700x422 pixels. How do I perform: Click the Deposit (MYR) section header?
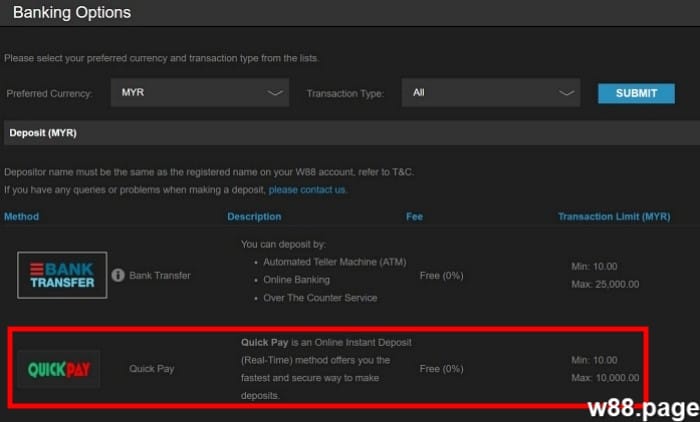pyautogui.click(x=352, y=133)
